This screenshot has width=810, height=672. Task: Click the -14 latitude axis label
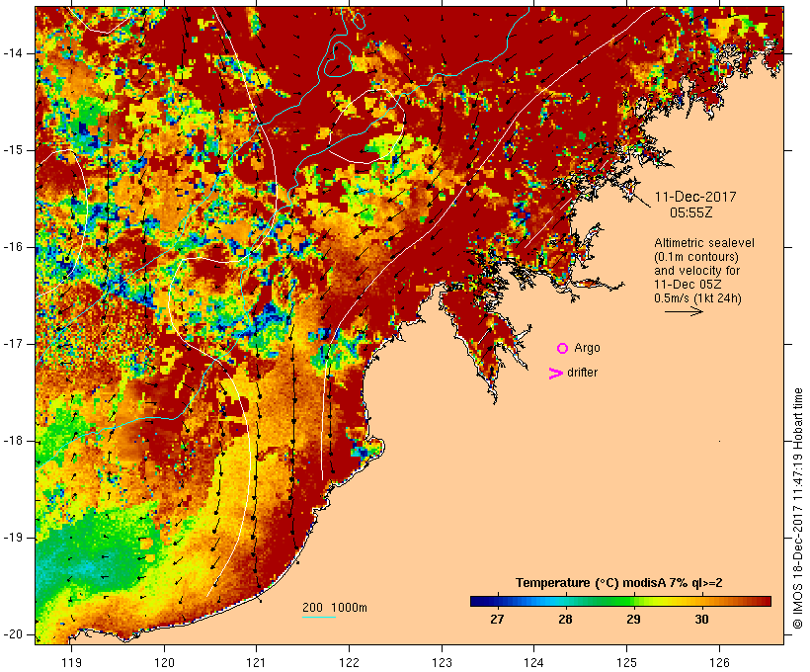pos(13,53)
